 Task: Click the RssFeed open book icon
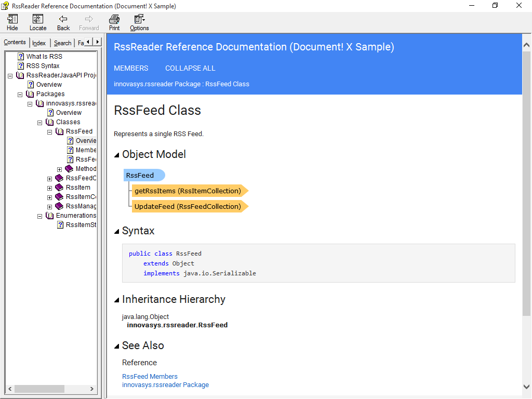(60, 131)
